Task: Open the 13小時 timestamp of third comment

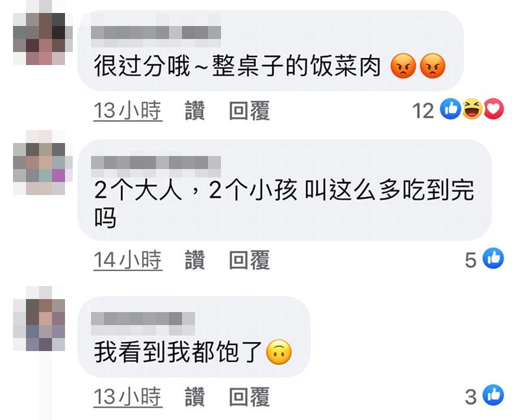Action: 128,397
